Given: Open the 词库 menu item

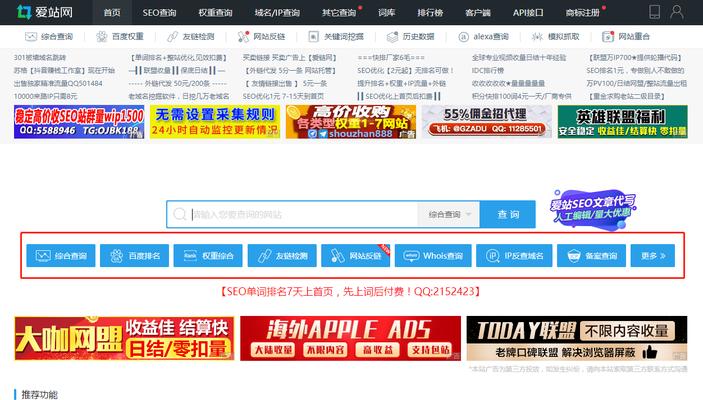Looking at the screenshot, I should [386, 13].
